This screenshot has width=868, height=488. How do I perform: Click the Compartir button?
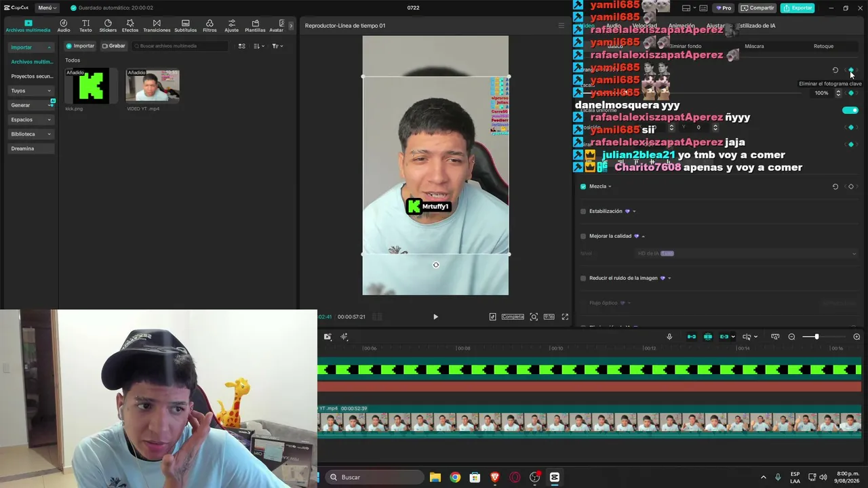click(x=757, y=8)
